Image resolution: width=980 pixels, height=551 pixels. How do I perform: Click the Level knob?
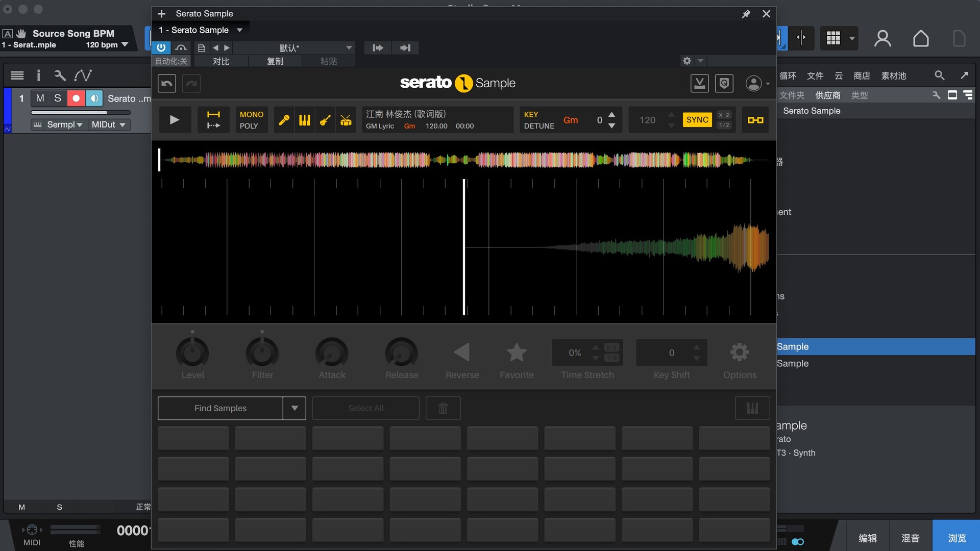pyautogui.click(x=192, y=353)
